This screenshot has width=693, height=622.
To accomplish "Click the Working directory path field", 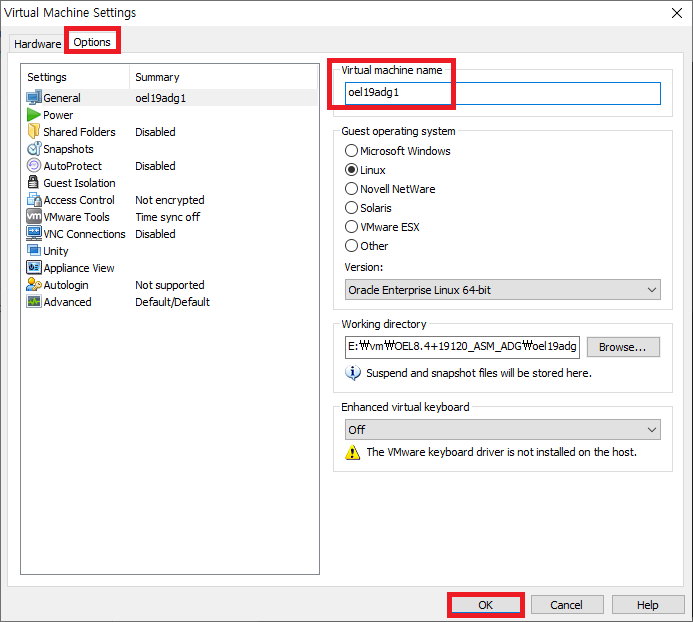I will [462, 347].
